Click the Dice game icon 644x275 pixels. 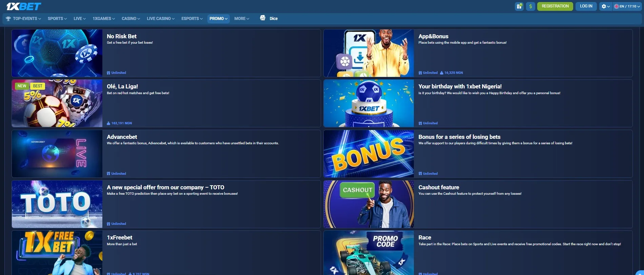263,18
